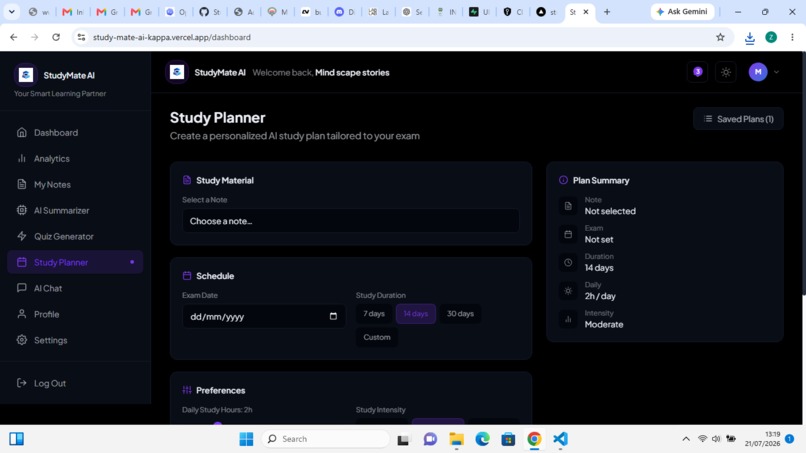This screenshot has height=453, width=806.
Task: Bookmark this page star icon
Action: pos(720,37)
